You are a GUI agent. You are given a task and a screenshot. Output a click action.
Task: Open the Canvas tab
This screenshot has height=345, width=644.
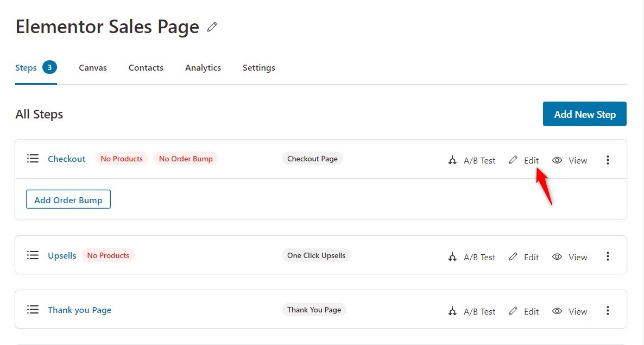(x=92, y=67)
